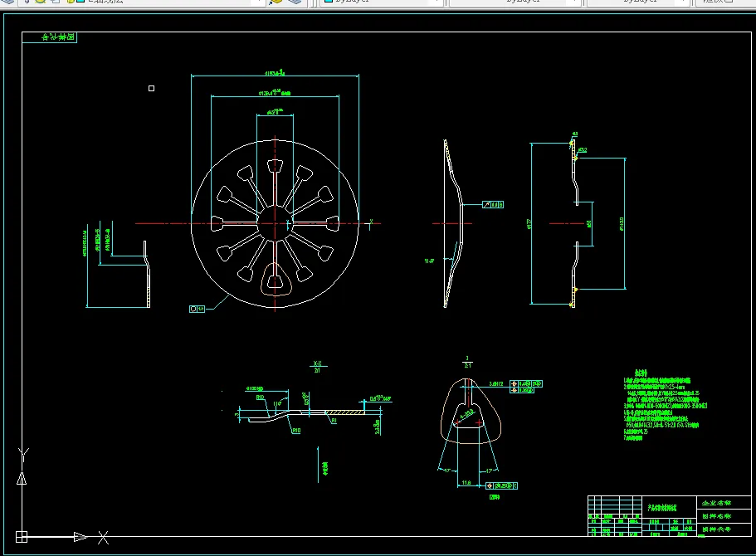
Task: Expand the ByLayer color dropdown
Action: click(x=436, y=2)
